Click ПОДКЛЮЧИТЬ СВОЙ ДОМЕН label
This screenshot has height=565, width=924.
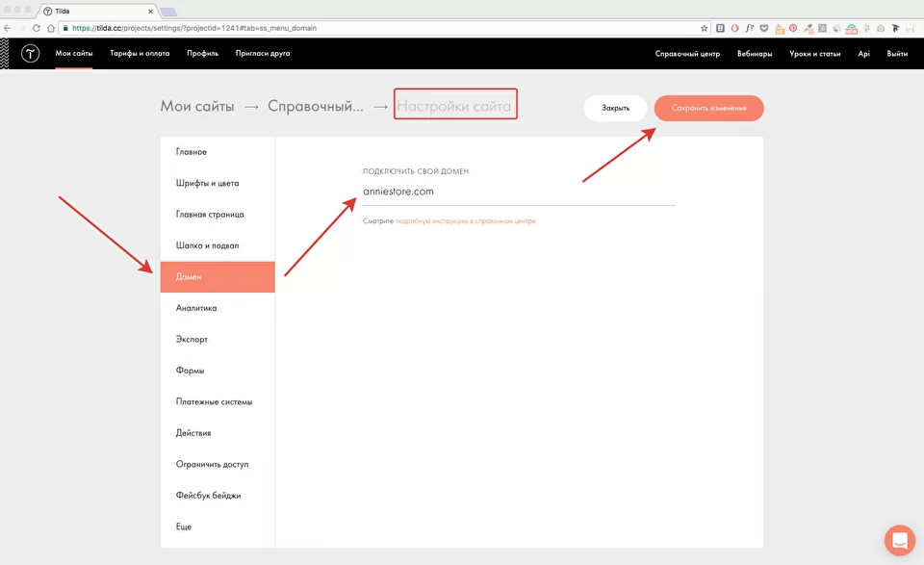[x=416, y=171]
